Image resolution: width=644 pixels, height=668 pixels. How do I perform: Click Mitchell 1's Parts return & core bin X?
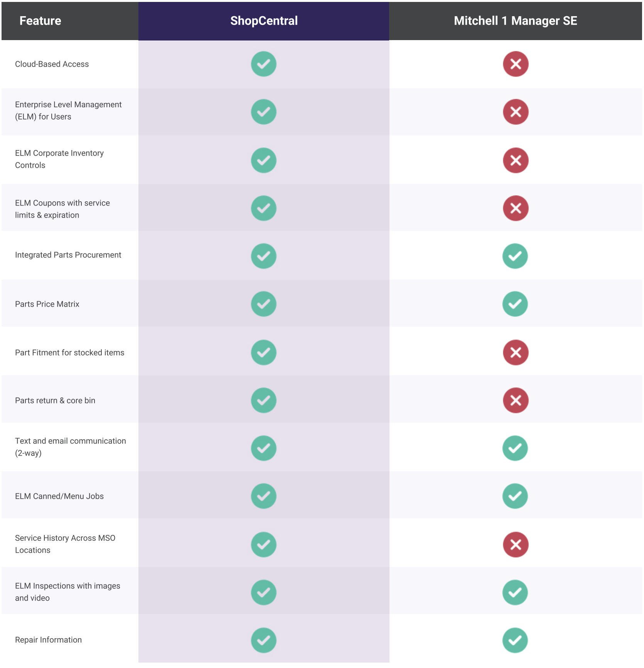pyautogui.click(x=515, y=400)
